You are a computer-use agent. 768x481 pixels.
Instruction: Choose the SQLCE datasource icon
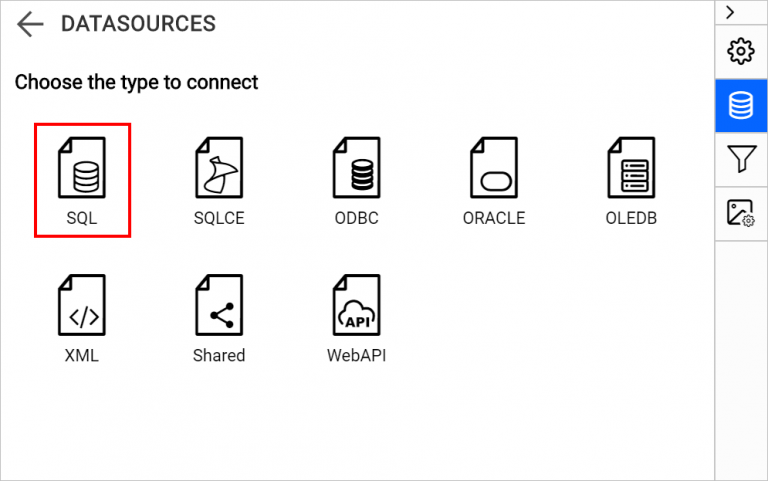click(x=219, y=169)
